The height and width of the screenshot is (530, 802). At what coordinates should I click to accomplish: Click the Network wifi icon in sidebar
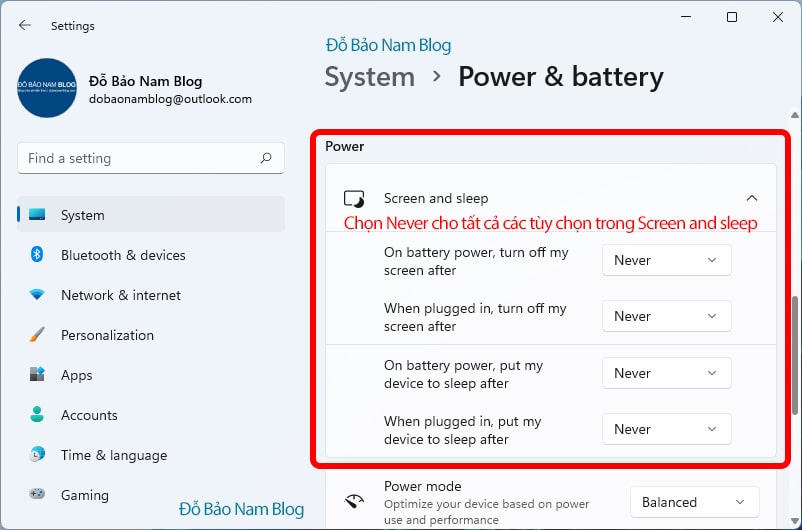click(x=37, y=295)
